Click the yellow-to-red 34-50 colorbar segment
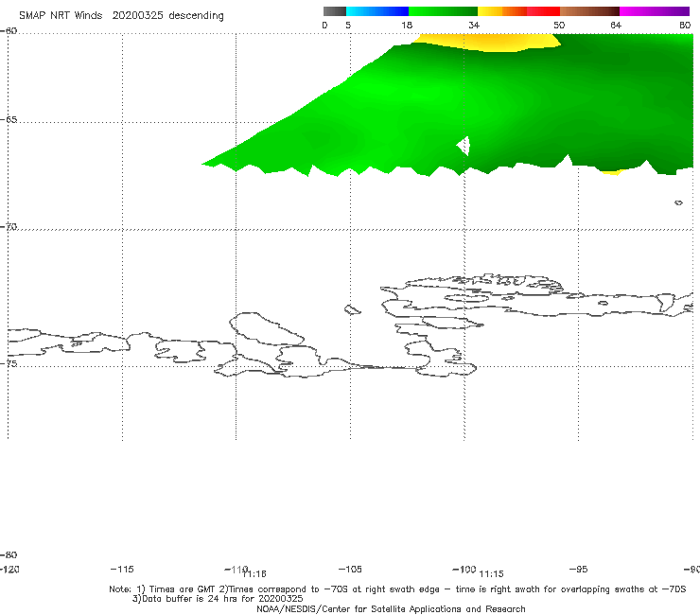This screenshot has width=700, height=615. point(518,11)
